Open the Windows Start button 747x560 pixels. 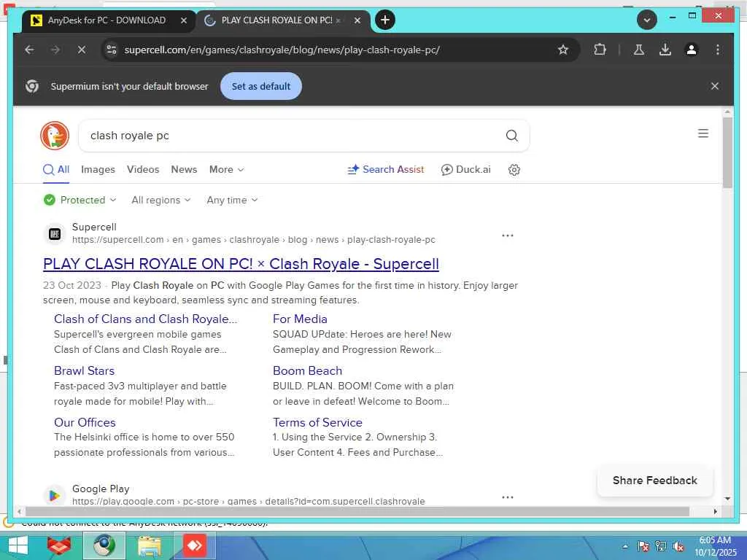point(18,545)
